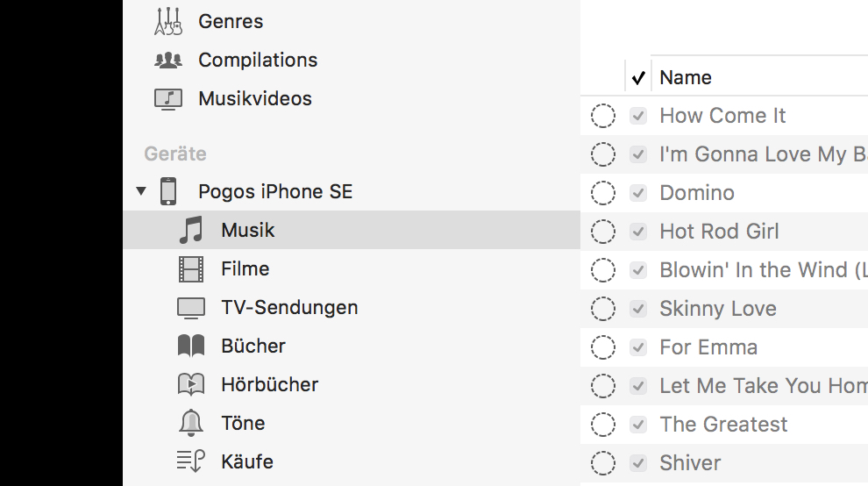Toggle the checkbox for Domino

click(x=638, y=193)
